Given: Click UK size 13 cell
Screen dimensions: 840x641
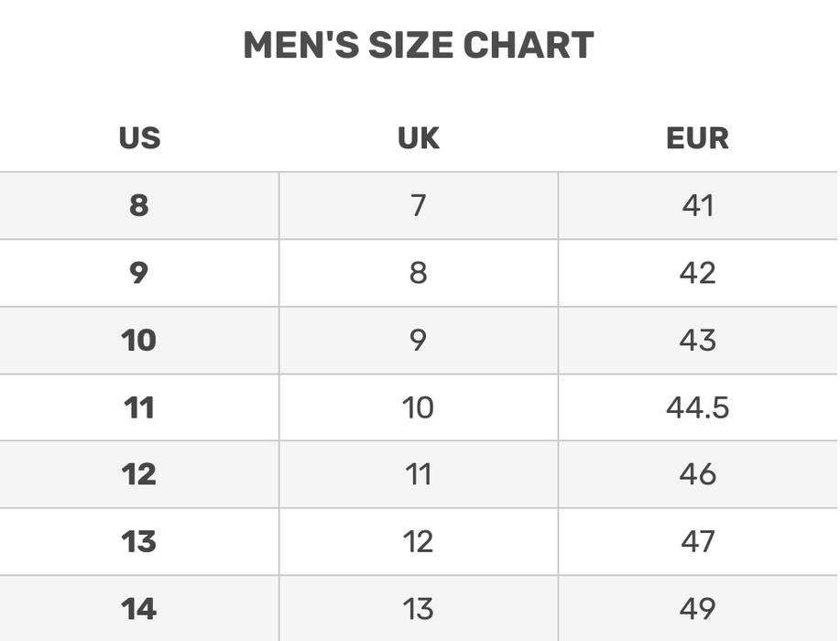Looking at the screenshot, I should point(419,608).
